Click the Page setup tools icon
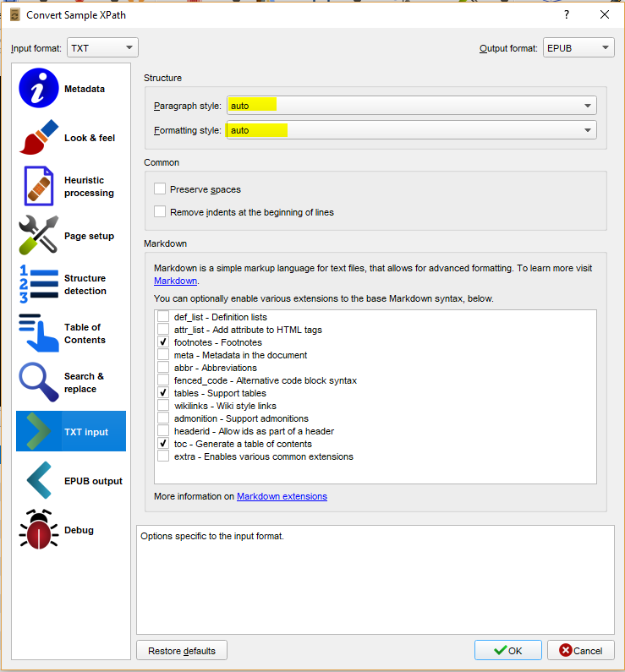 tap(39, 235)
